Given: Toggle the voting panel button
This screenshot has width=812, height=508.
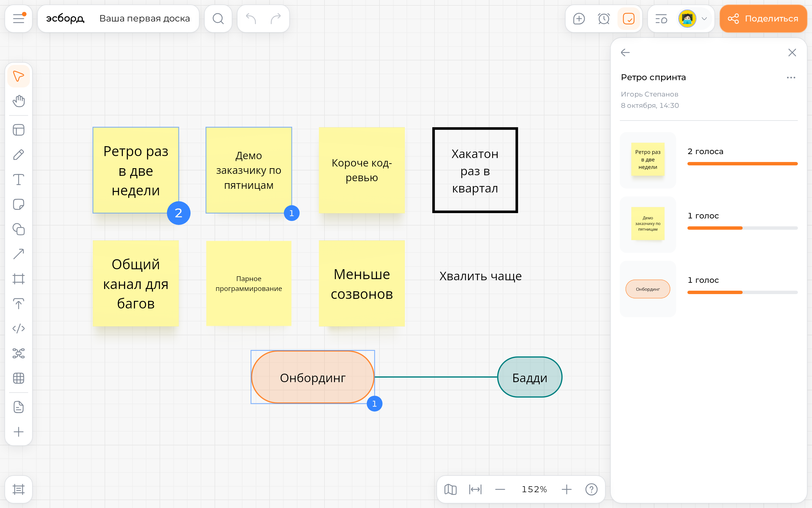Looking at the screenshot, I should click(628, 18).
